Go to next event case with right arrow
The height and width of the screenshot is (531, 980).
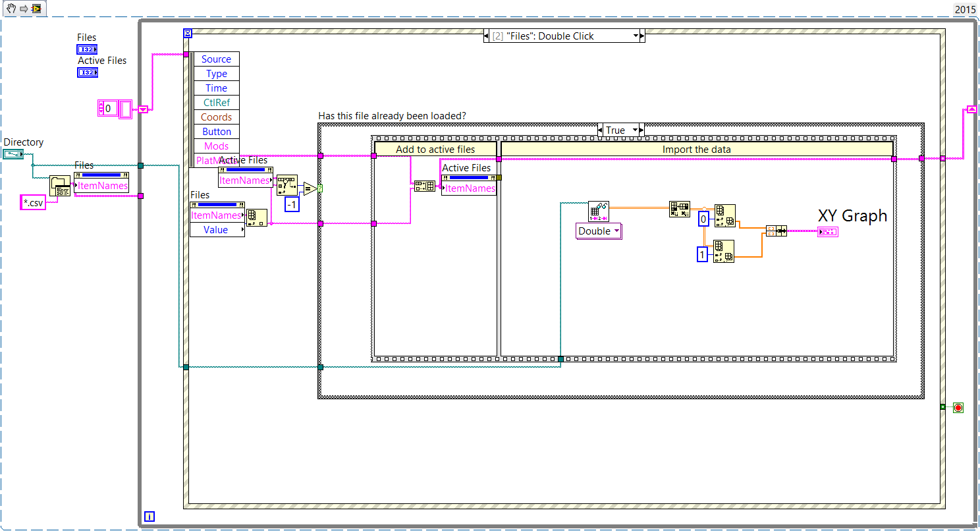642,36
